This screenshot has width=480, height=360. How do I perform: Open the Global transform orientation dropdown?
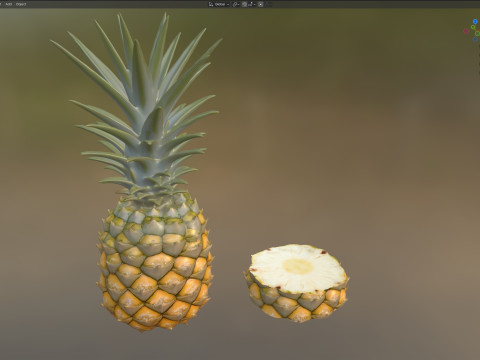[219, 4]
